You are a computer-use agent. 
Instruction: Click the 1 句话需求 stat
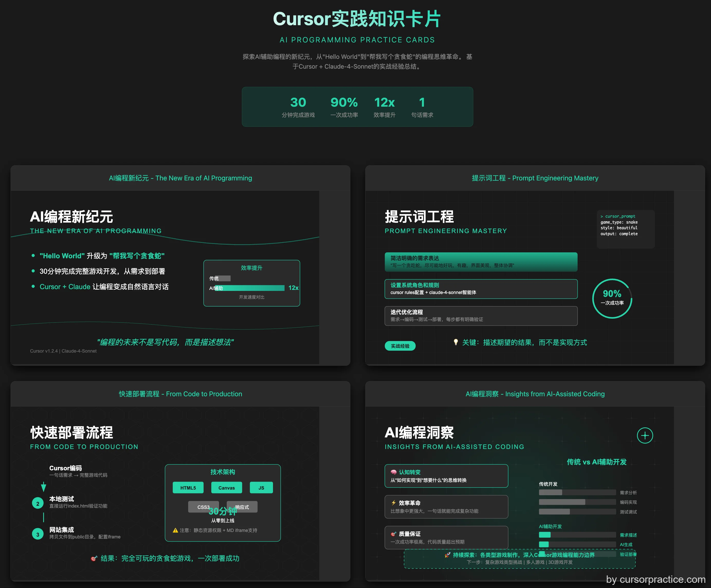[x=422, y=107]
